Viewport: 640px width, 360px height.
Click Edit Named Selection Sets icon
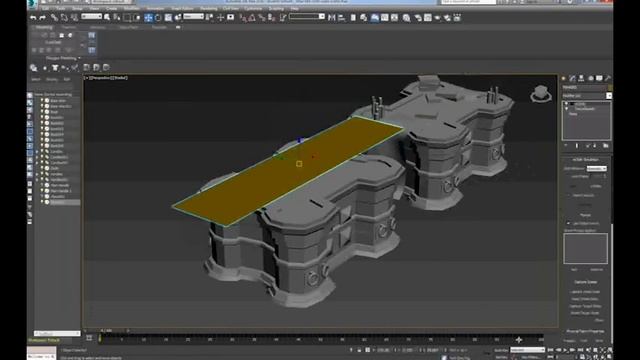(283, 18)
